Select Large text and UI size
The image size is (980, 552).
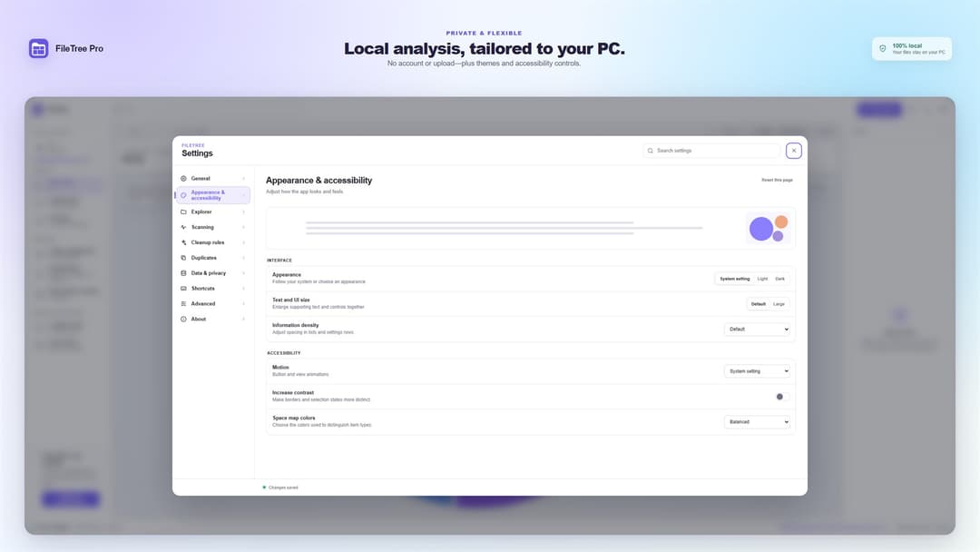click(779, 304)
